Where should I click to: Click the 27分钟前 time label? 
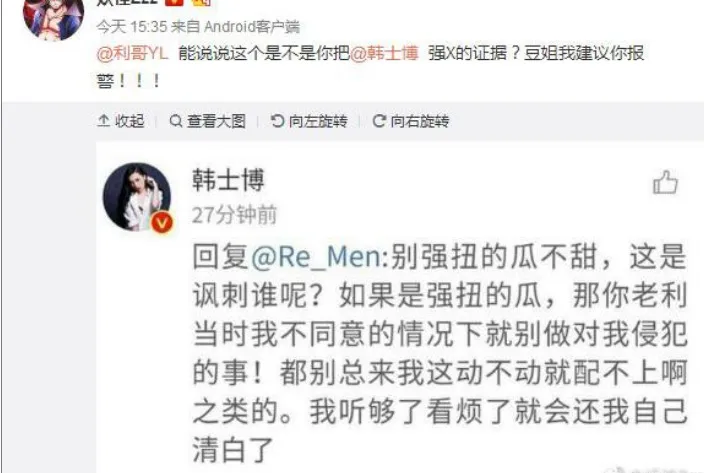pyautogui.click(x=234, y=215)
